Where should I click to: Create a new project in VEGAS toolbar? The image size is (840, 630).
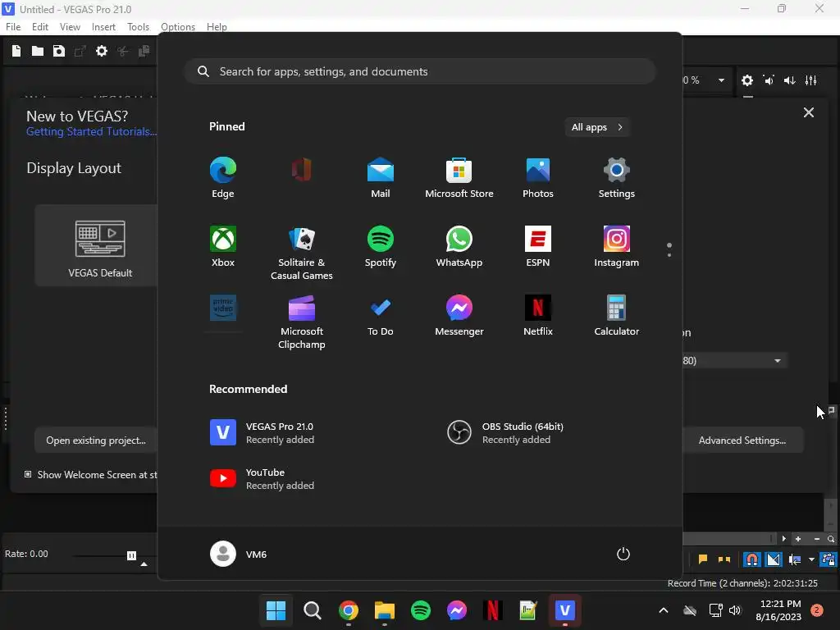(x=16, y=51)
